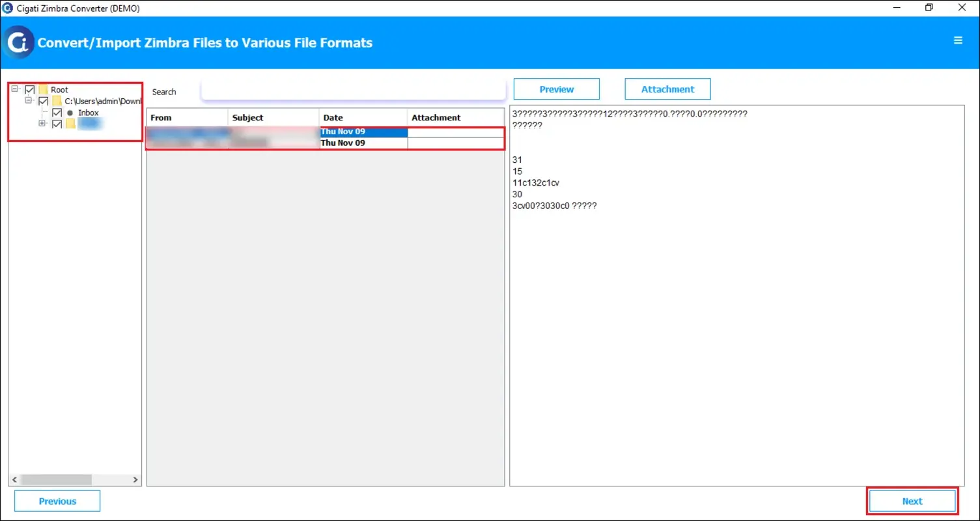The image size is (980, 521).
Task: Switch to the Attachment view
Action: pyautogui.click(x=667, y=89)
